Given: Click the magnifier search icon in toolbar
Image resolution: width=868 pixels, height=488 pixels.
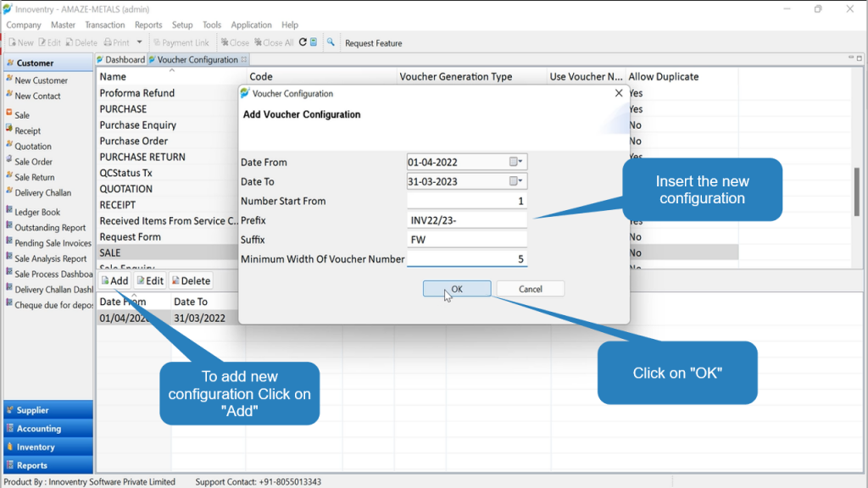Looking at the screenshot, I should pyautogui.click(x=331, y=42).
